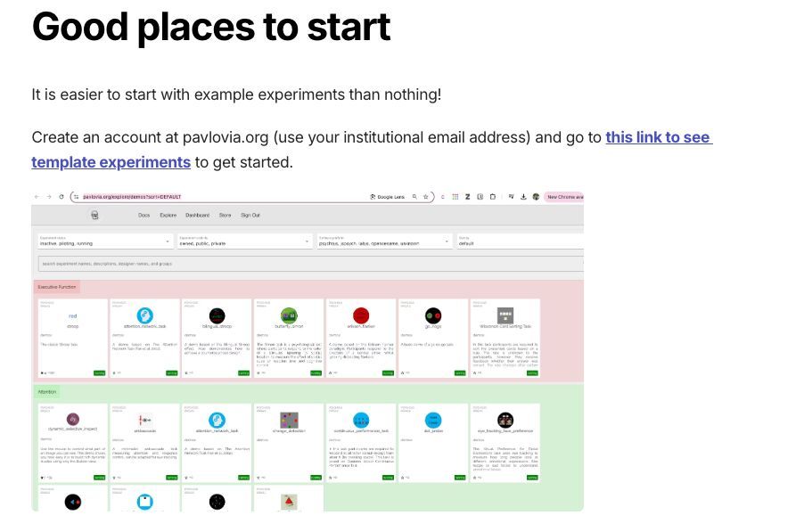
Task: Click the pavlovia.org URL in address bar
Action: pyautogui.click(x=132, y=197)
